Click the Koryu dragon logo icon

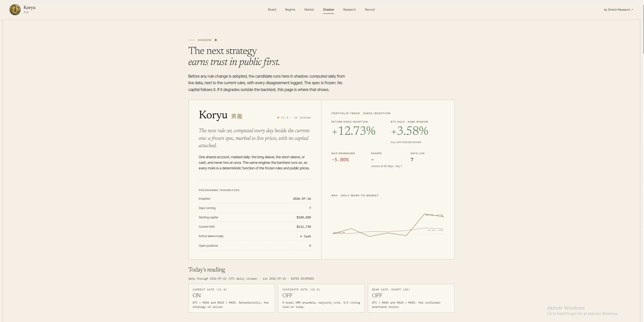(15, 10)
